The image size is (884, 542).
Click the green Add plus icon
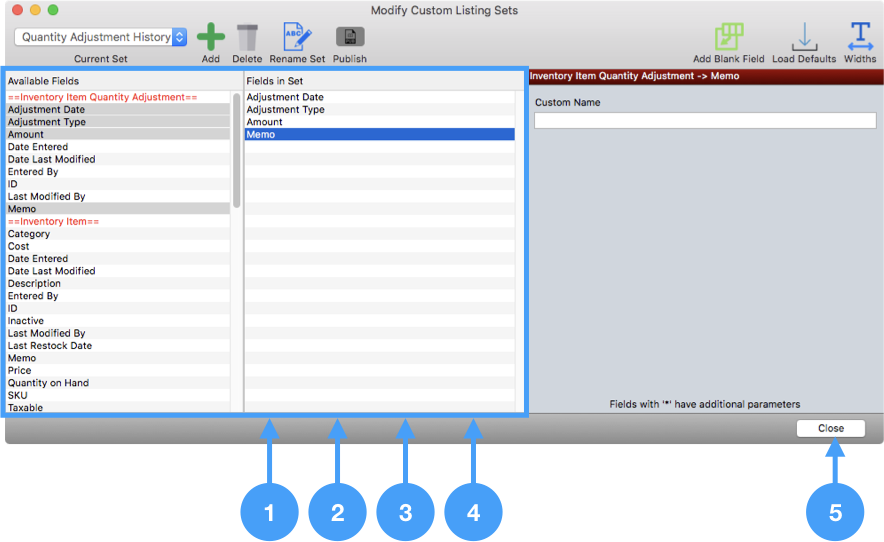pyautogui.click(x=210, y=38)
